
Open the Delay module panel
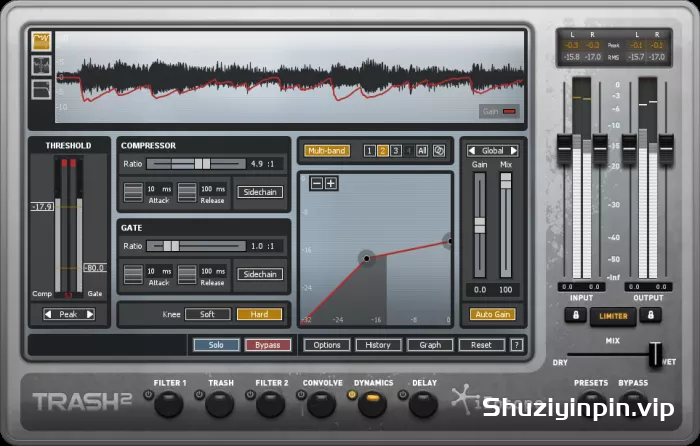pos(423,404)
